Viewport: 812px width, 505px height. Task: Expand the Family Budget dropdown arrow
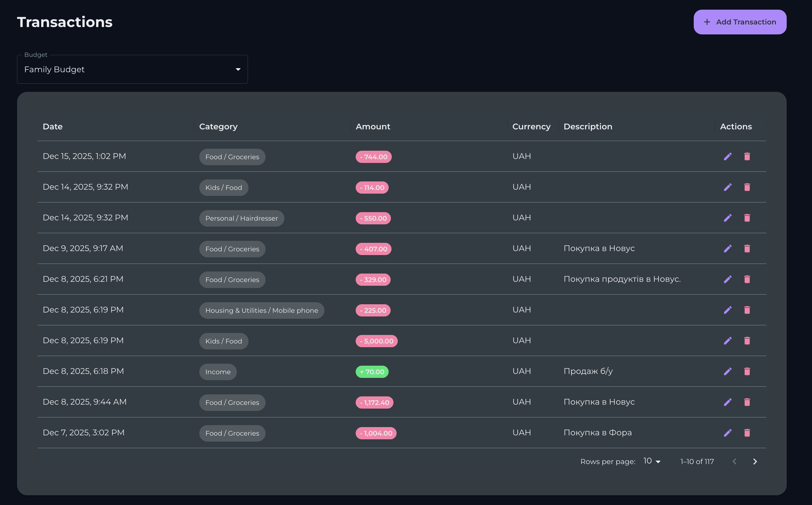(x=238, y=69)
